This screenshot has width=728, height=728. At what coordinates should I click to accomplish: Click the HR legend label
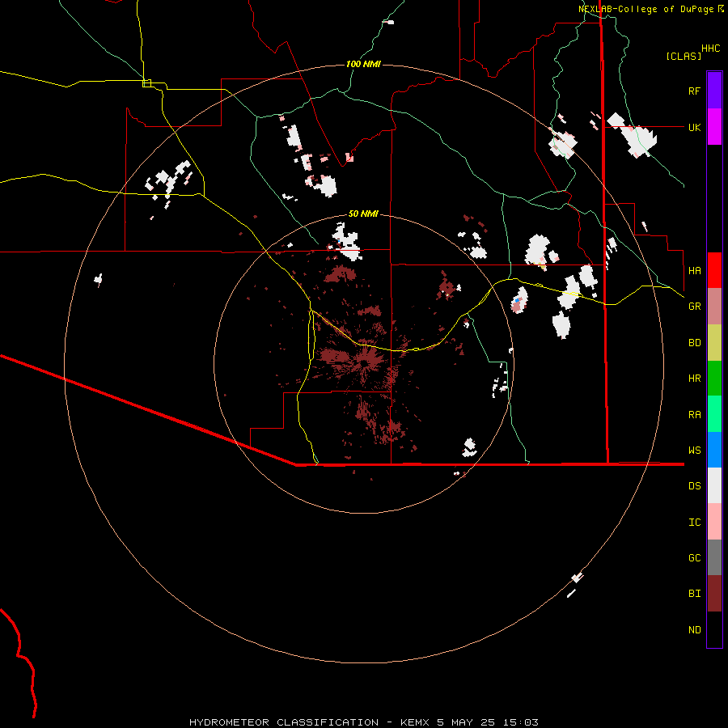pyautogui.click(x=694, y=379)
